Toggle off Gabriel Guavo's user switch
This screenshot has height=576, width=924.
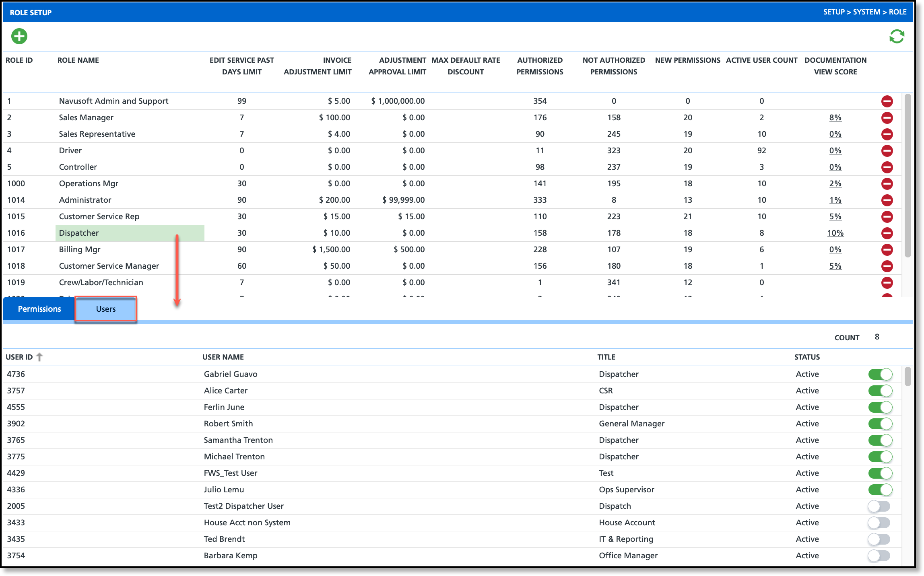[x=880, y=374]
